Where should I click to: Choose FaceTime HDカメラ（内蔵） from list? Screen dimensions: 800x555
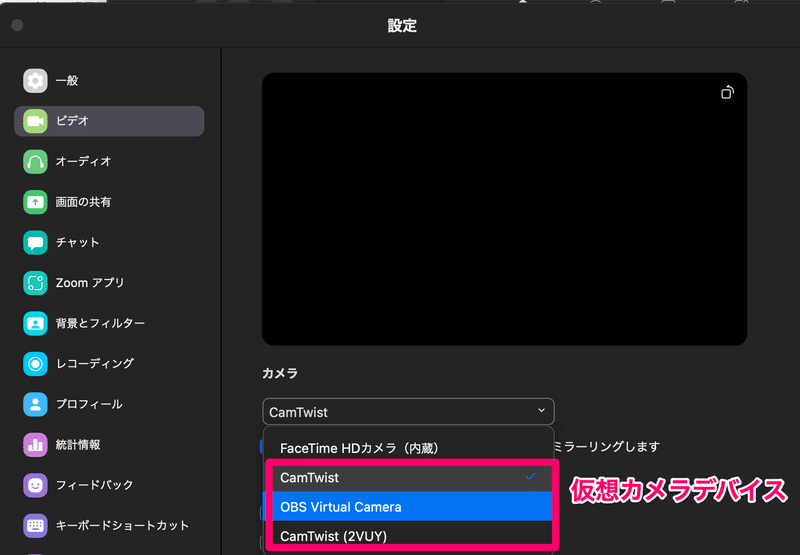408,448
